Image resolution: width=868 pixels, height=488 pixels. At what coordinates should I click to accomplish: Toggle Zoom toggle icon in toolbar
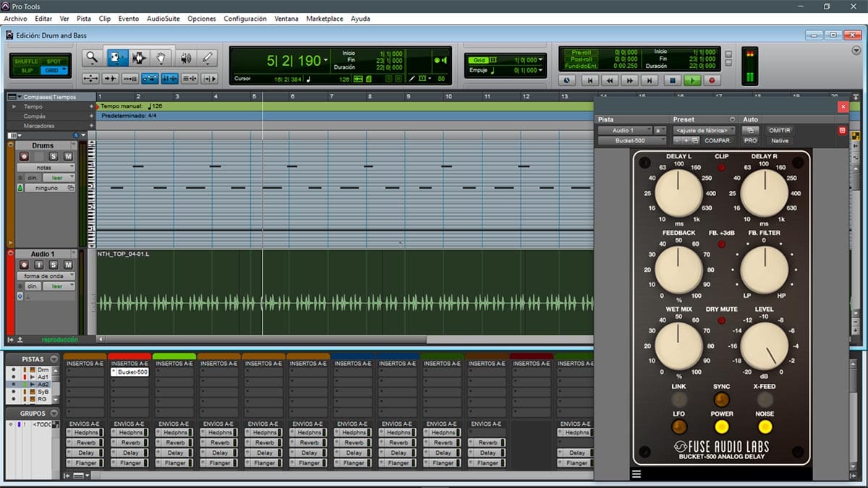(91, 78)
